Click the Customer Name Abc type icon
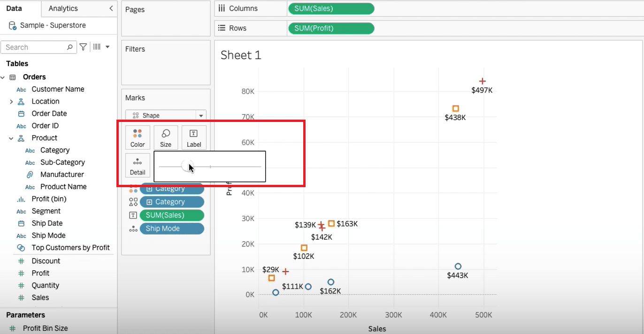644x334 pixels. click(21, 90)
